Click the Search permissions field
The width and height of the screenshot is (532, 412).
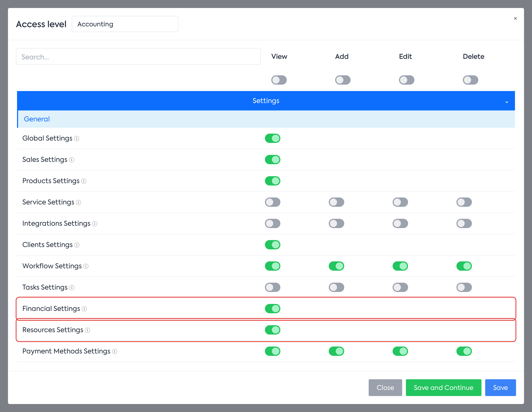click(138, 57)
